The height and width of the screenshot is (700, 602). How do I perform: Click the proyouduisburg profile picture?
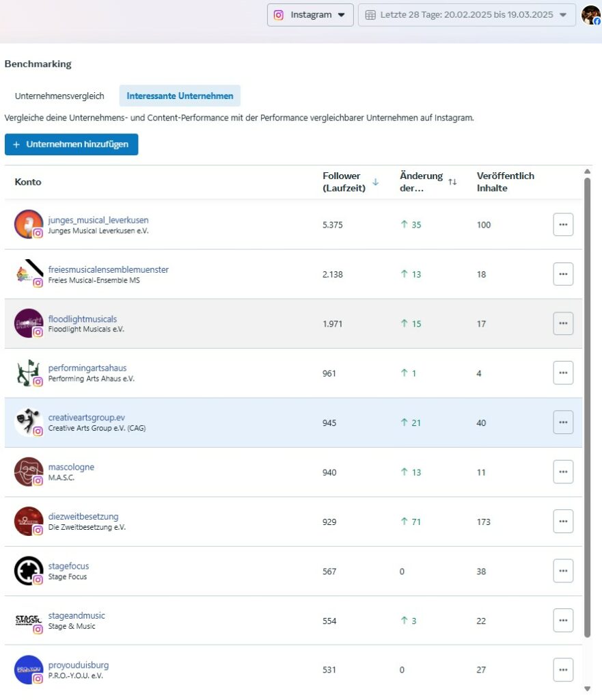29,670
